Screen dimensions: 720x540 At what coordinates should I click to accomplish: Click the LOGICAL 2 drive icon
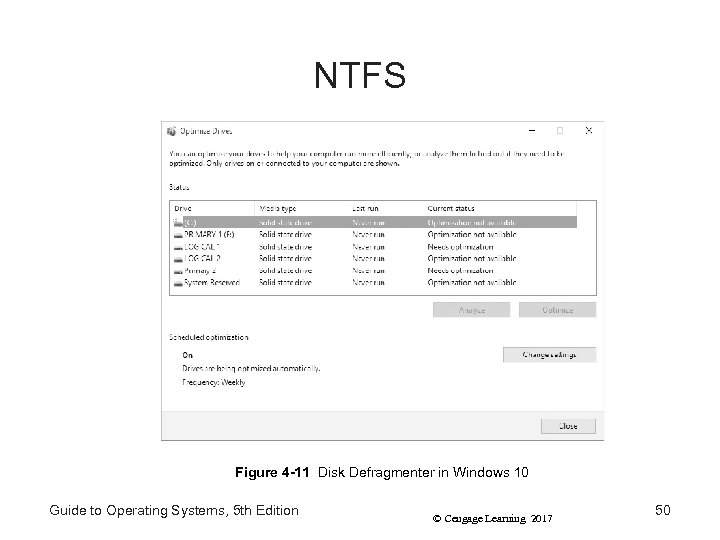click(178, 259)
